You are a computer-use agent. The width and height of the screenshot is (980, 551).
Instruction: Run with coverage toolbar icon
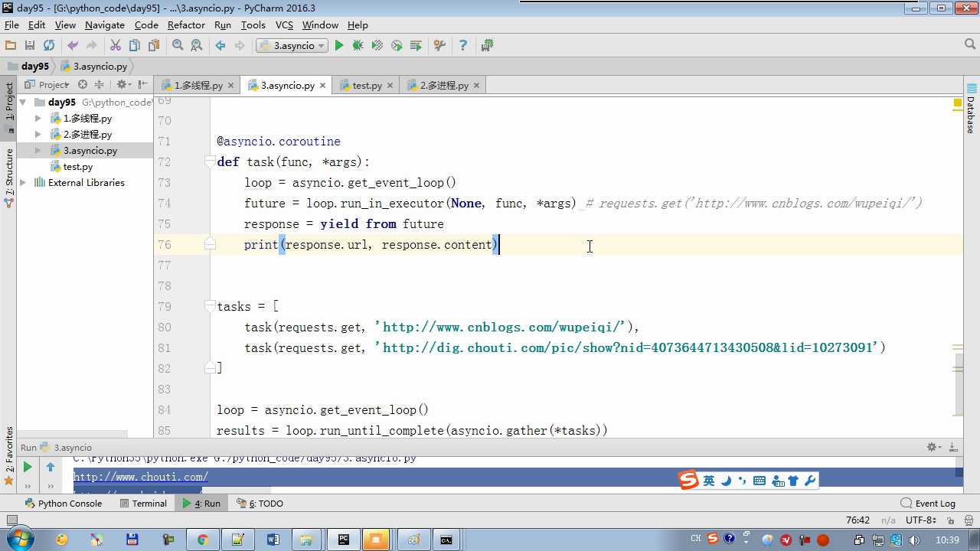click(x=377, y=46)
